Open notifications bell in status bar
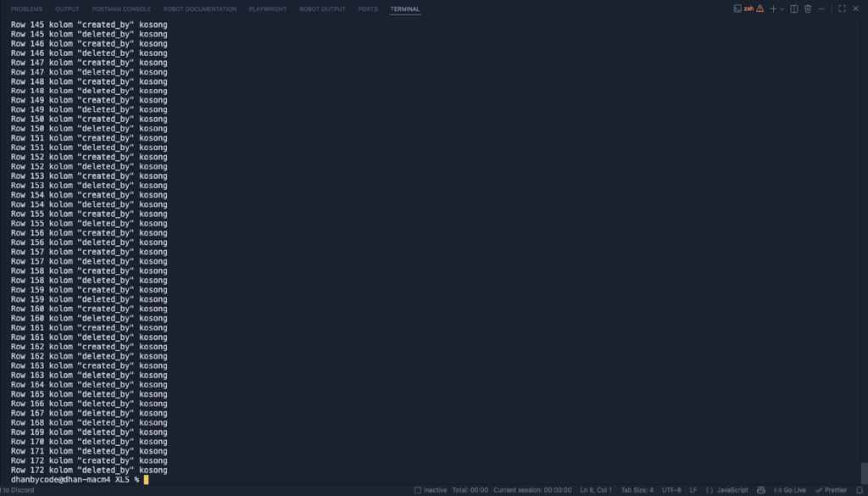Viewport: 868px width, 496px height. (x=860, y=490)
